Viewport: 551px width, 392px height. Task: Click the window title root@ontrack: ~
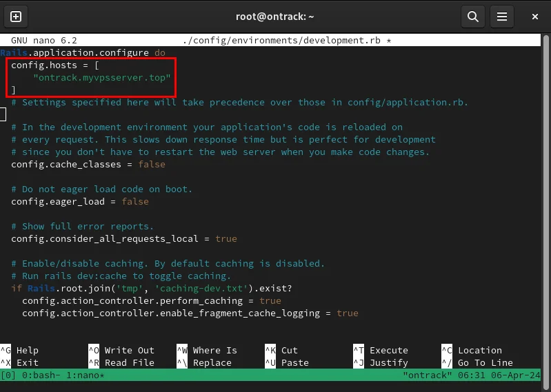click(274, 17)
